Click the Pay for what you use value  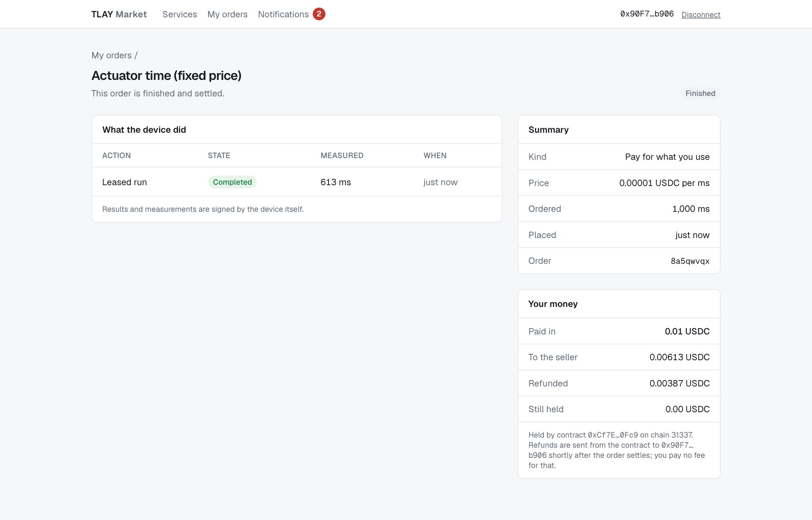[x=667, y=157]
